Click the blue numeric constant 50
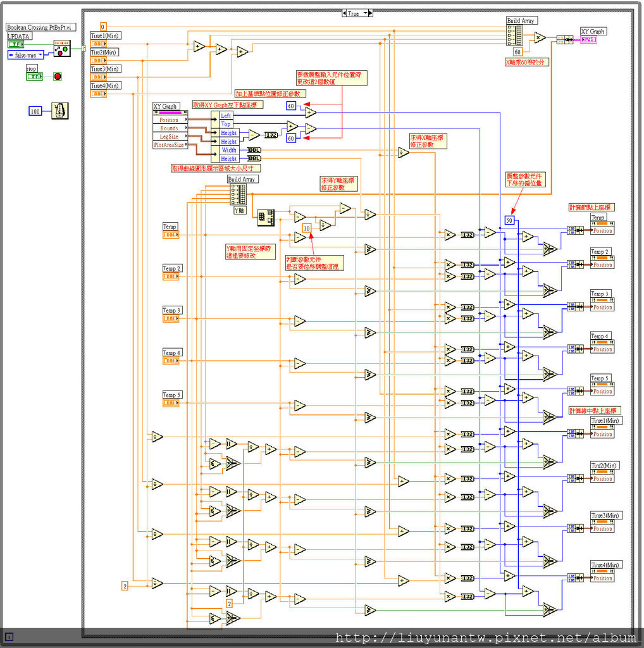Image resolution: width=644 pixels, height=648 pixels. click(509, 220)
